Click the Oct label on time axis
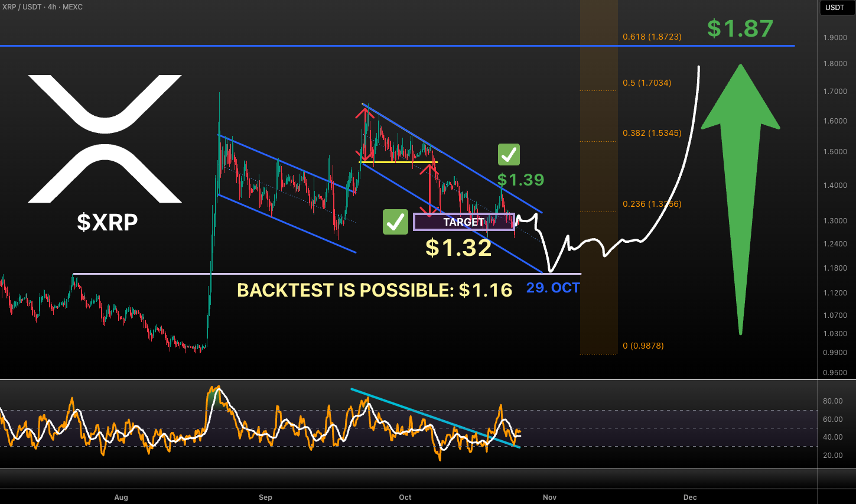 tap(405, 498)
